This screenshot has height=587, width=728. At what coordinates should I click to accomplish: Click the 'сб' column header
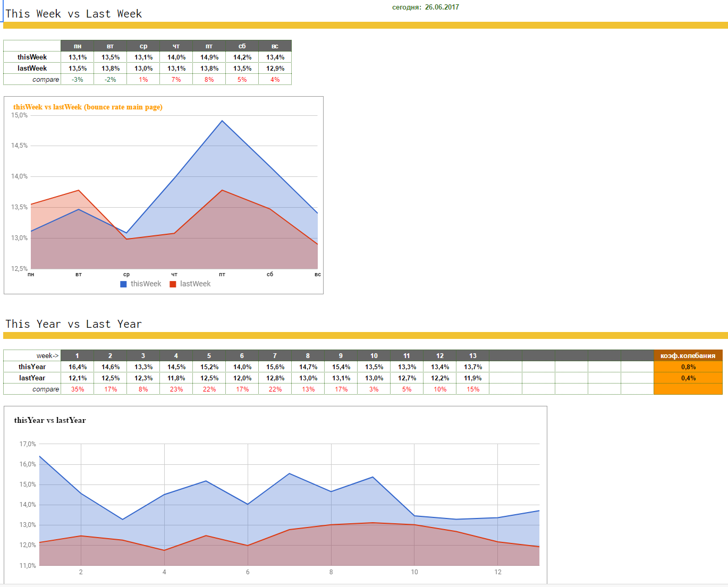coord(242,46)
